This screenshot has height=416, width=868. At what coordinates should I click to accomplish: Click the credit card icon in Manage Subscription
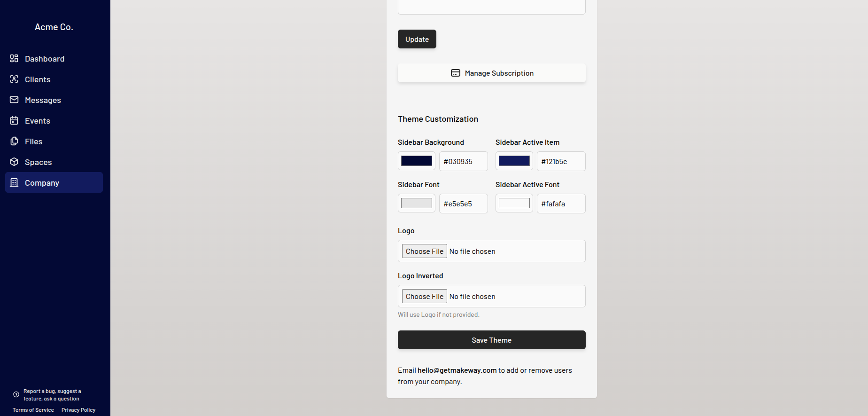click(x=456, y=73)
